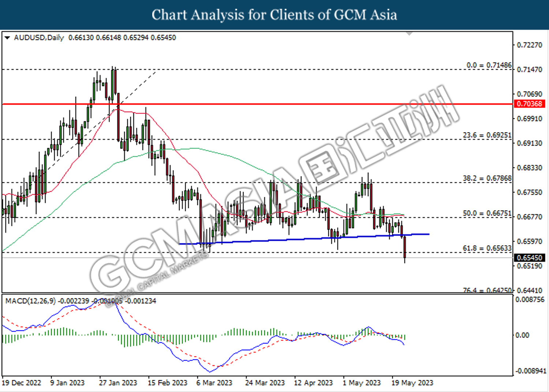
Task: Click the 0.65970 price axis value
Action: [x=529, y=241]
